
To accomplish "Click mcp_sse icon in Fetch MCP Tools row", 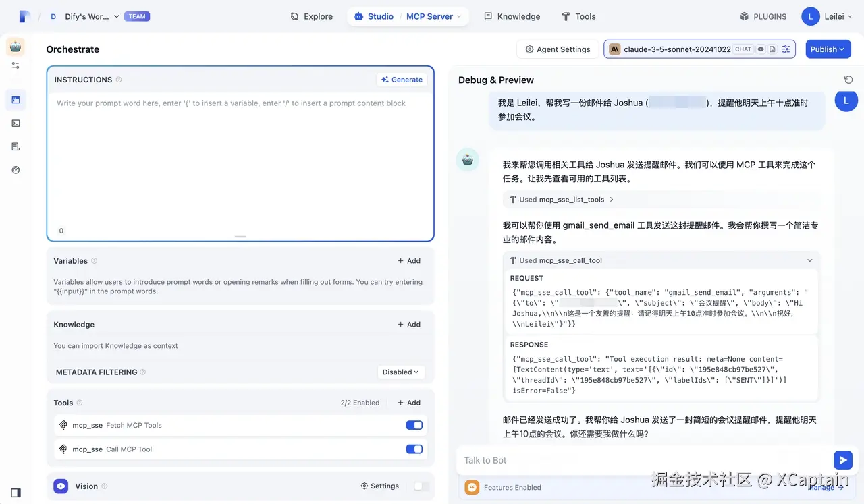I will [63, 426].
